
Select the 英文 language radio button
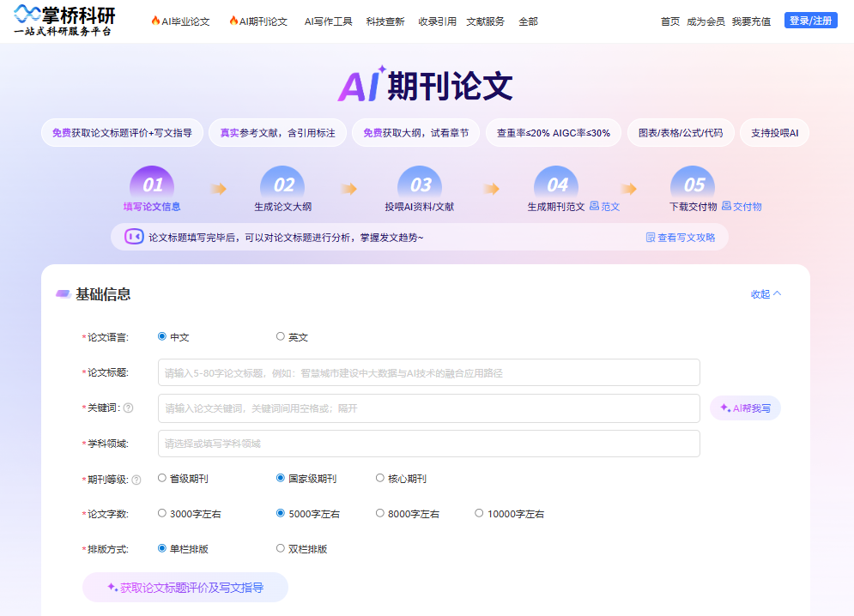280,335
